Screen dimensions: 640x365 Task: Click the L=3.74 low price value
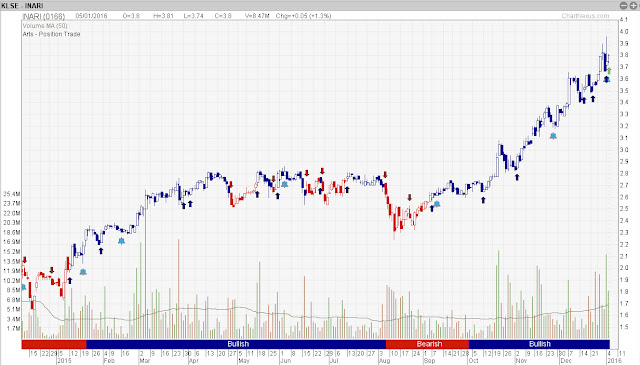click(193, 16)
